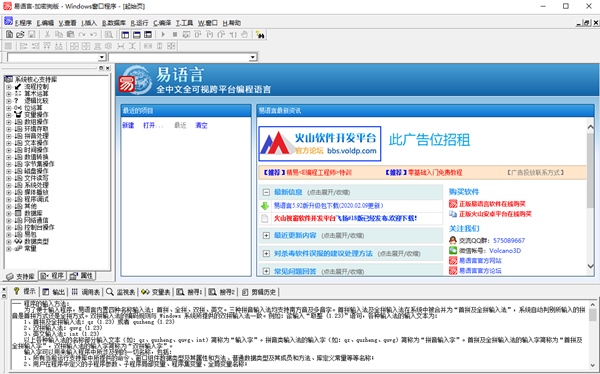Click the 打开... link
The image size is (600, 374).
[x=153, y=125]
